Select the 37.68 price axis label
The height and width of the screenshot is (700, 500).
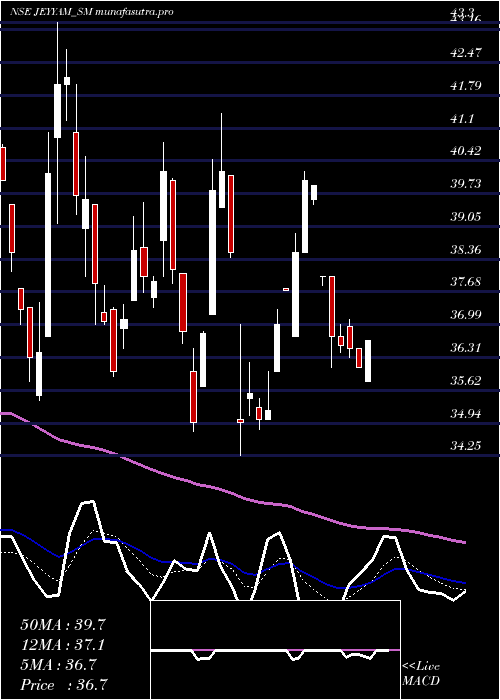click(x=466, y=282)
